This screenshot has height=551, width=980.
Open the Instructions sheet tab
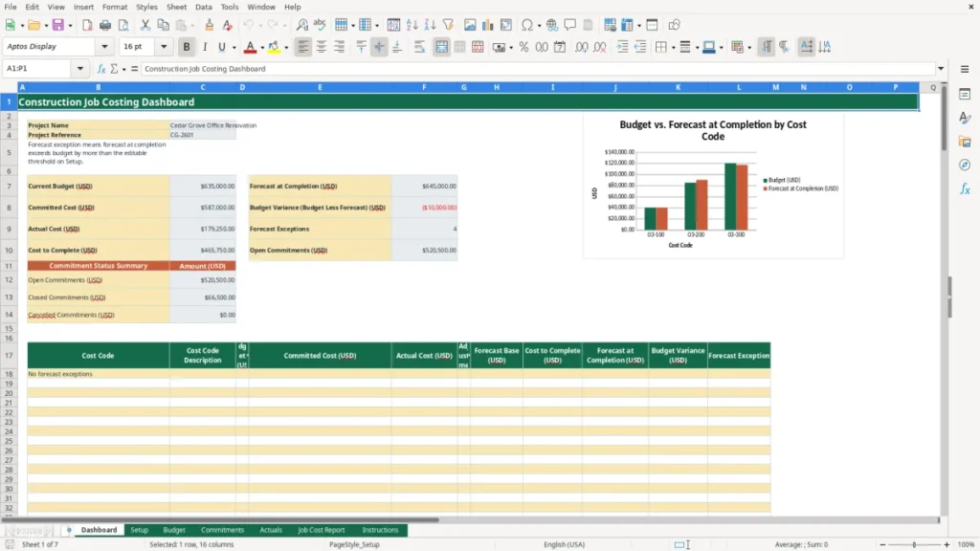380,530
